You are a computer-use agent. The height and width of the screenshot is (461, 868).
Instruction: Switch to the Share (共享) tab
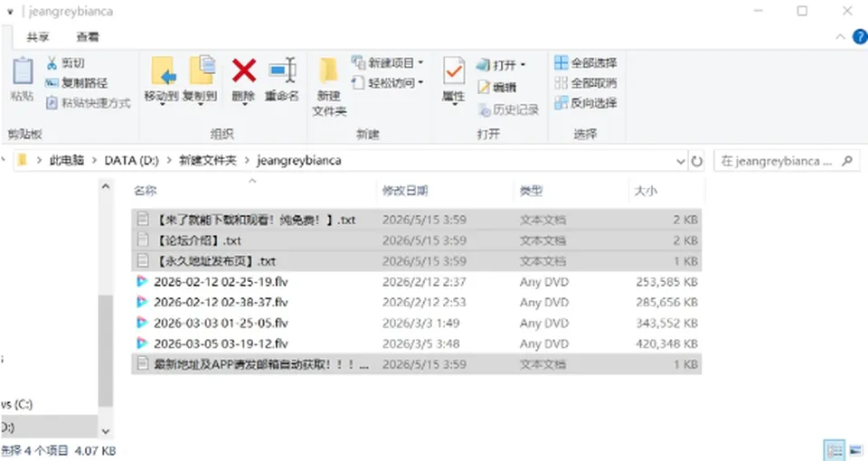38,37
